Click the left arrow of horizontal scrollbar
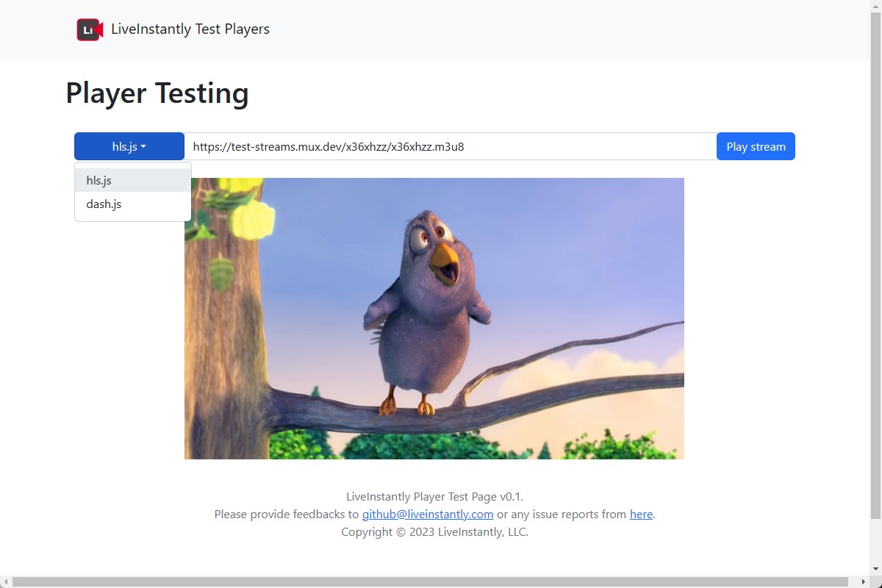Screen dimensions: 882x588 5,581
